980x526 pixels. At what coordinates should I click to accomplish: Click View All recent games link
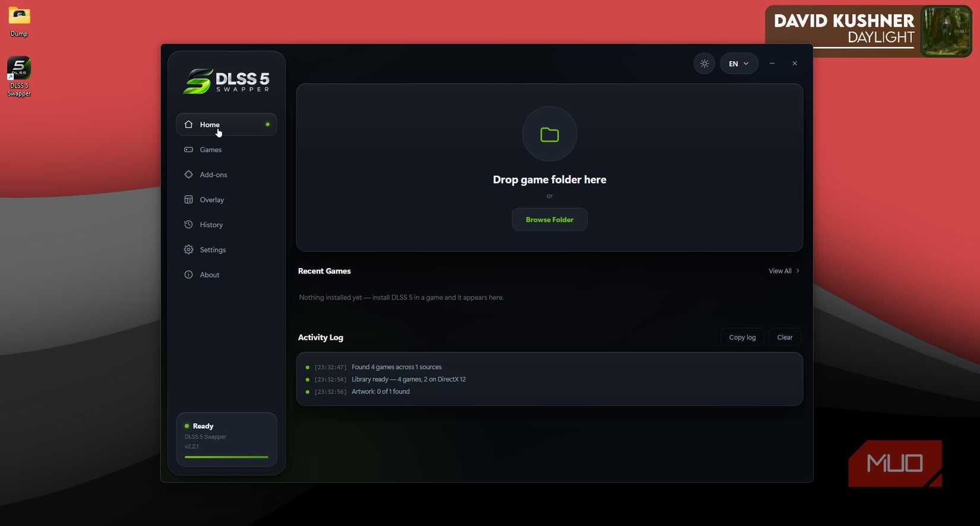pos(784,271)
